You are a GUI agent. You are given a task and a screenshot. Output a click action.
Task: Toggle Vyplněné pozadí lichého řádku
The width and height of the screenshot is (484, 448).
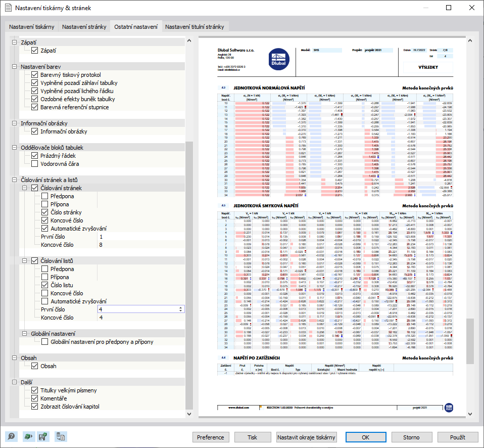34,91
